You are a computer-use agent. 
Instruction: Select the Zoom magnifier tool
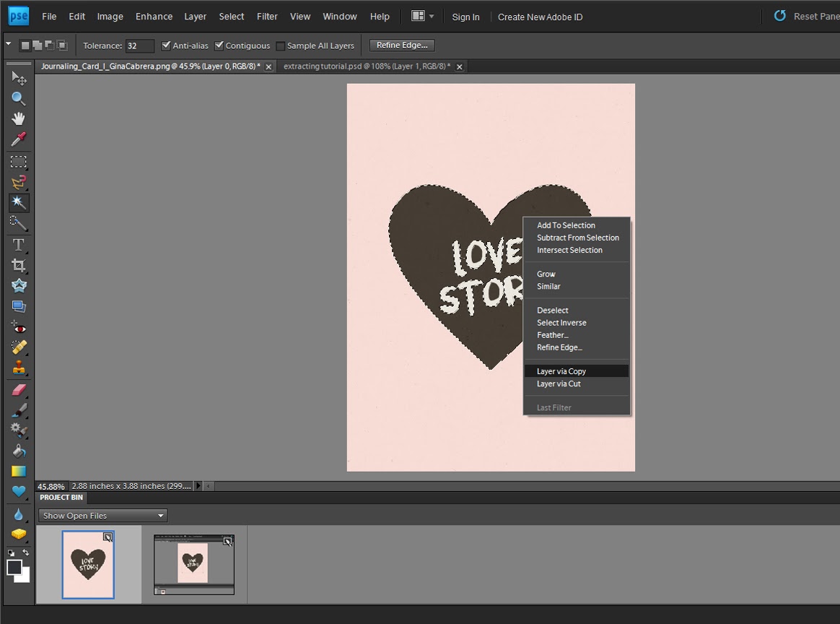coord(19,98)
